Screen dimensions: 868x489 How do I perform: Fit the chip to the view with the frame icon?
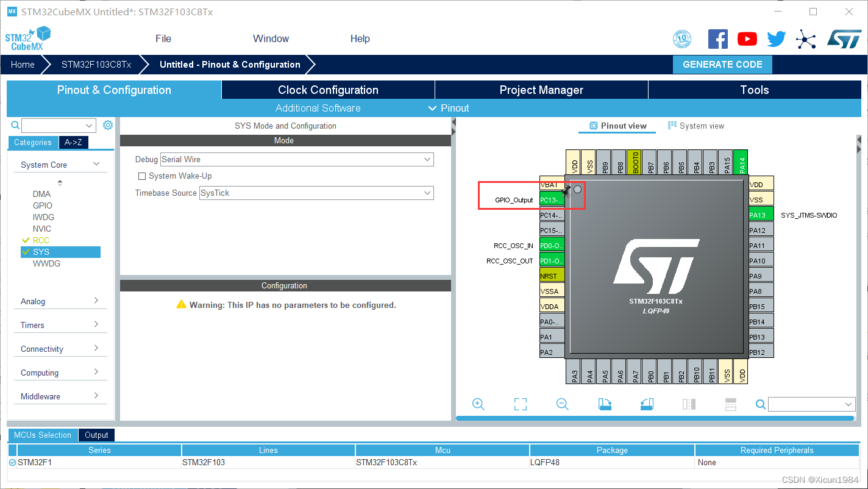pyautogui.click(x=520, y=404)
